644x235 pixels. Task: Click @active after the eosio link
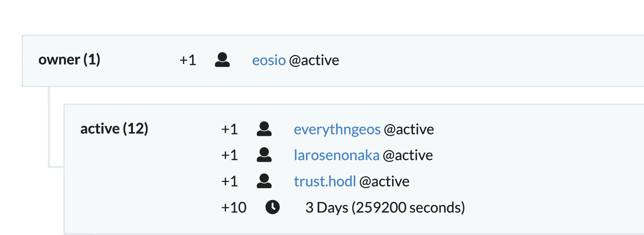(314, 60)
